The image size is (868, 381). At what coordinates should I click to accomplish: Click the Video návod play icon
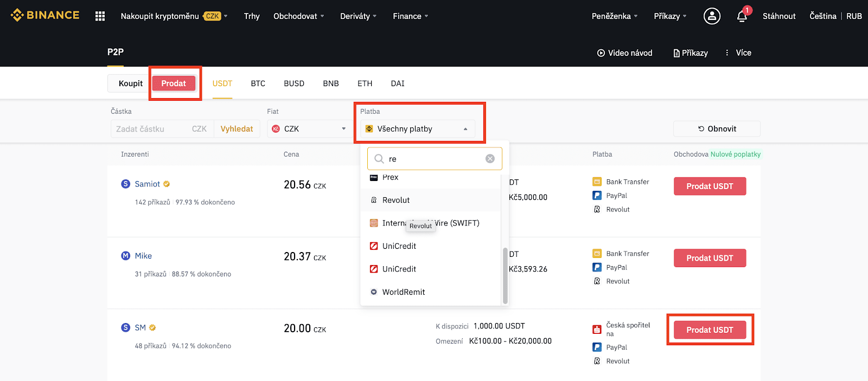pyautogui.click(x=601, y=53)
